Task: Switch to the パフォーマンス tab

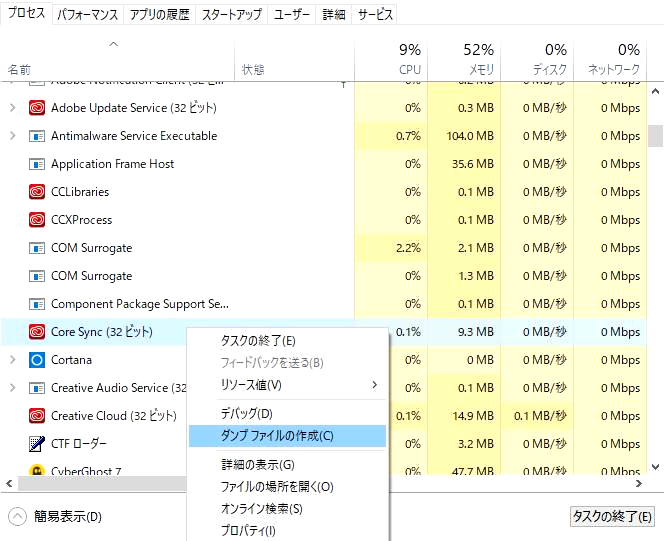Action: point(87,15)
